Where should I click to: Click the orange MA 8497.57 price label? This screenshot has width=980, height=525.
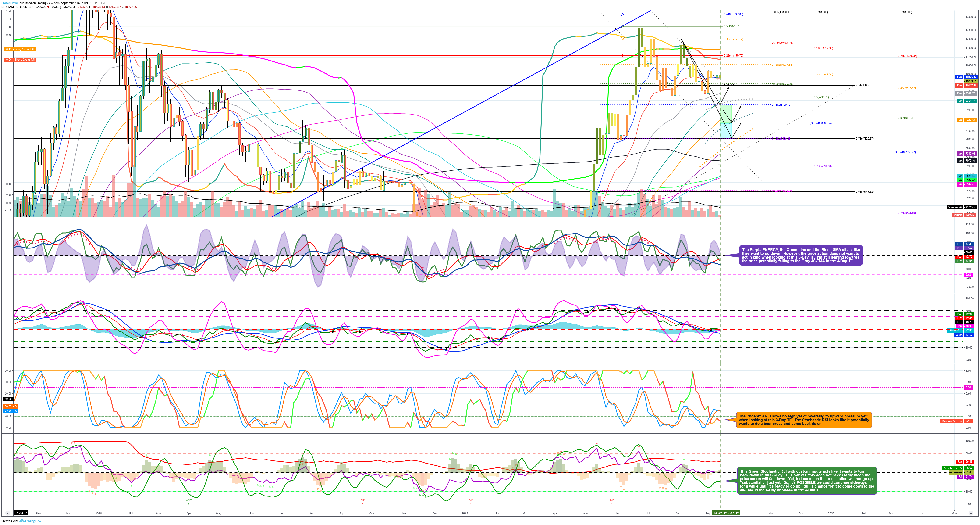967,120
